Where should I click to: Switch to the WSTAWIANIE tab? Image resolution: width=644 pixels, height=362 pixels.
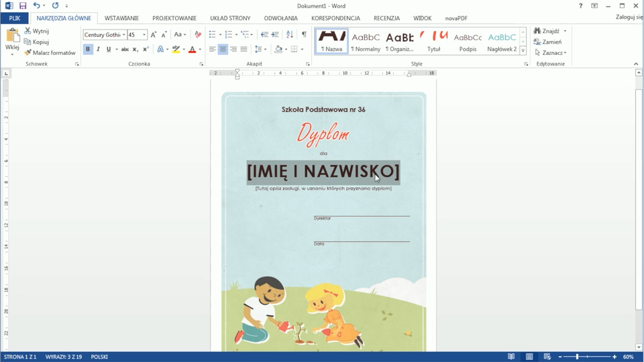point(121,18)
